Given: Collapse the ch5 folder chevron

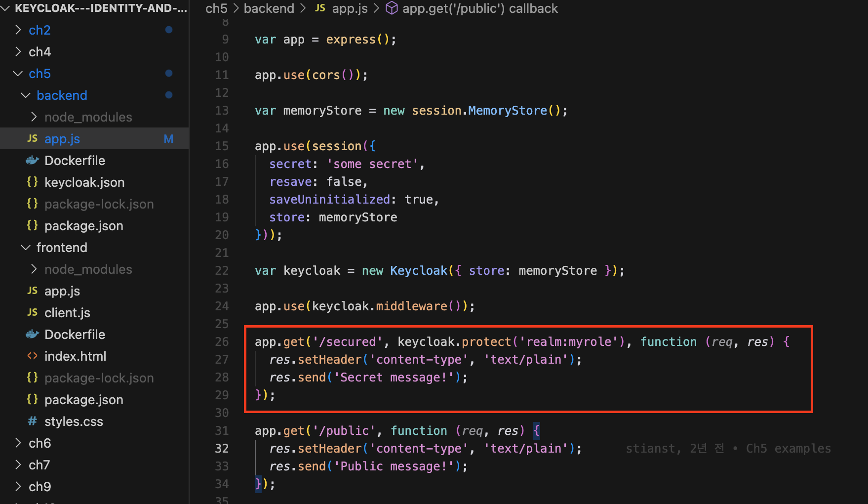Looking at the screenshot, I should tap(18, 74).
